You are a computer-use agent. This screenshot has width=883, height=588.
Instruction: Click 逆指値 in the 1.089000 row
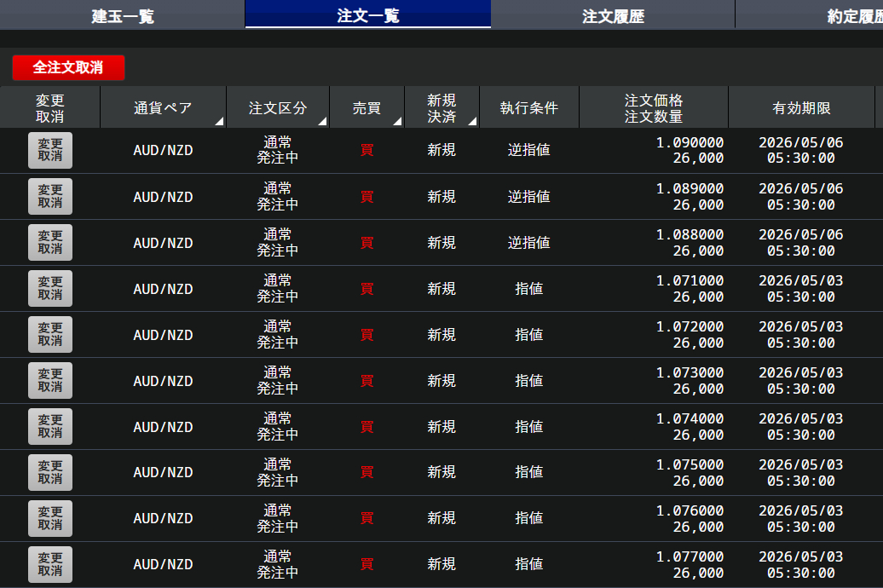[x=528, y=197]
